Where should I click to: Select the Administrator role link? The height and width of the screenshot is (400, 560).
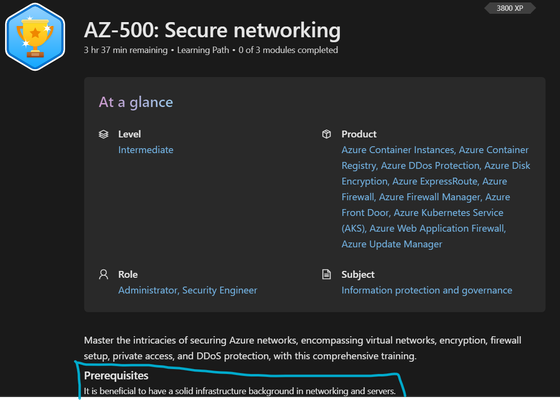pyautogui.click(x=148, y=290)
